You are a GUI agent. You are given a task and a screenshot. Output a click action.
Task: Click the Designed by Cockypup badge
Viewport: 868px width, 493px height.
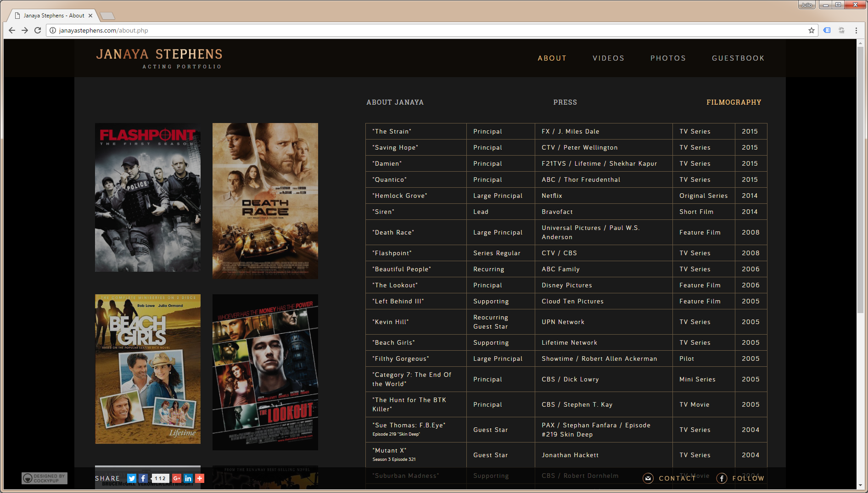[x=45, y=478]
